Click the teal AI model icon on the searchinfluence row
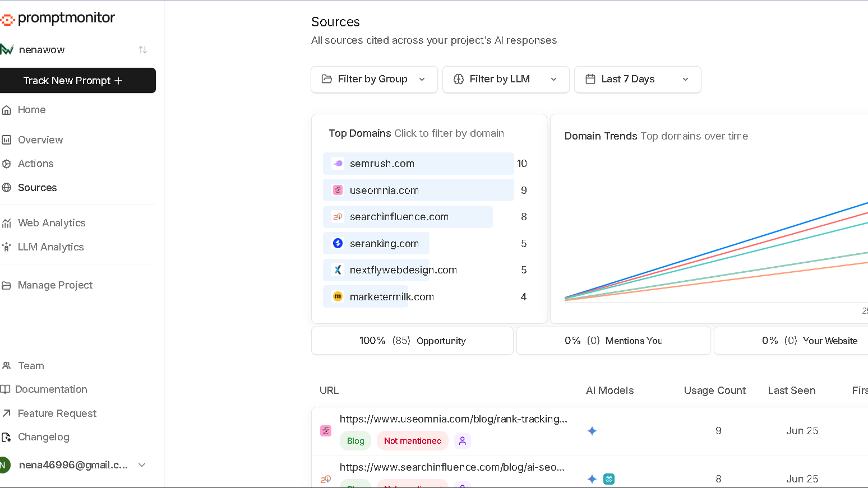 tap(609, 479)
